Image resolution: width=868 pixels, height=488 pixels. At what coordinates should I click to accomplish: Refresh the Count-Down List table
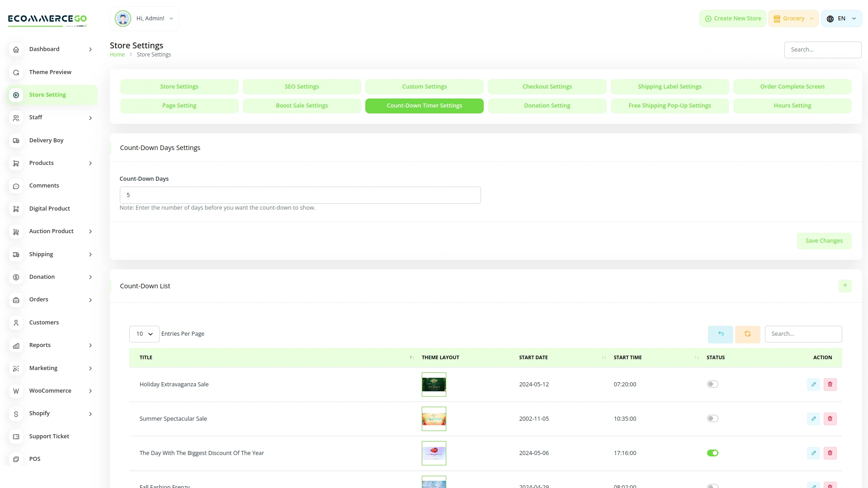coord(748,334)
